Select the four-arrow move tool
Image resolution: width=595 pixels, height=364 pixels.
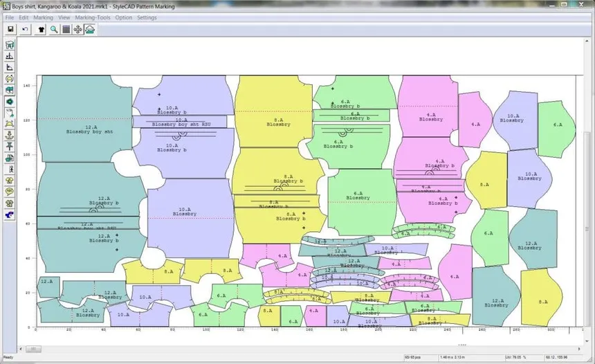tap(78, 30)
